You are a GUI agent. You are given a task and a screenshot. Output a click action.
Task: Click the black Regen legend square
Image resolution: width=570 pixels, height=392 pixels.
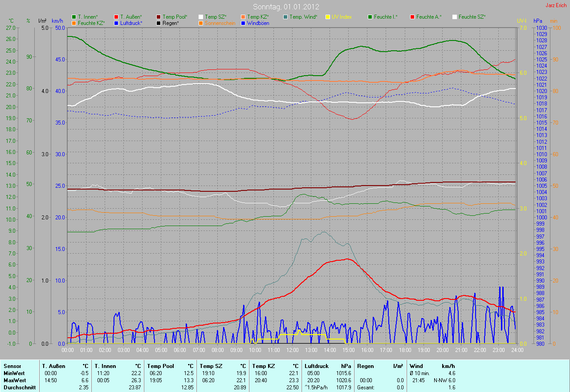click(x=159, y=23)
